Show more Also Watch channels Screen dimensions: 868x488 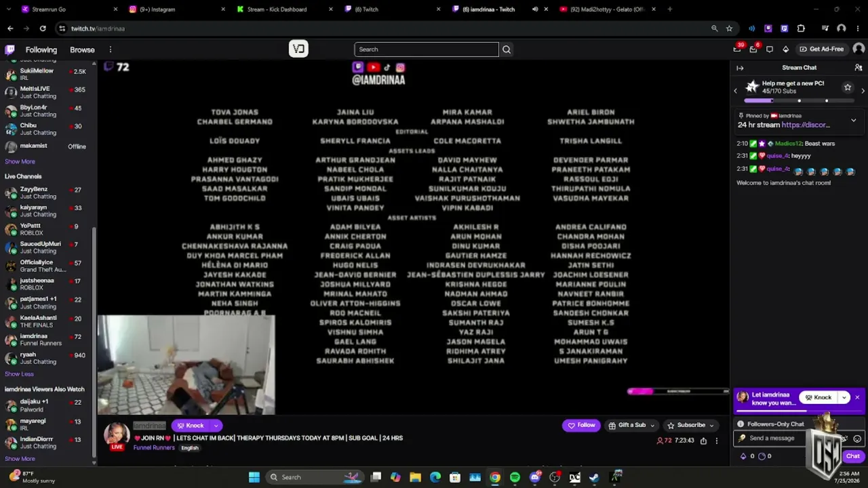[x=20, y=459]
